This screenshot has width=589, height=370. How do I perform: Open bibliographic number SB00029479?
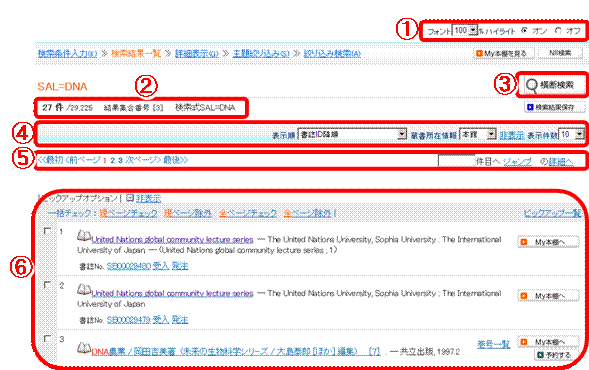tap(128, 320)
